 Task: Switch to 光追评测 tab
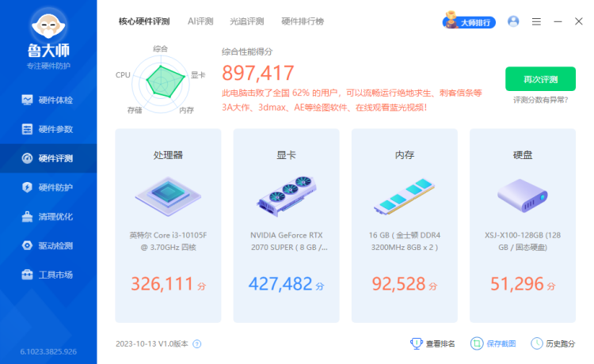(246, 21)
